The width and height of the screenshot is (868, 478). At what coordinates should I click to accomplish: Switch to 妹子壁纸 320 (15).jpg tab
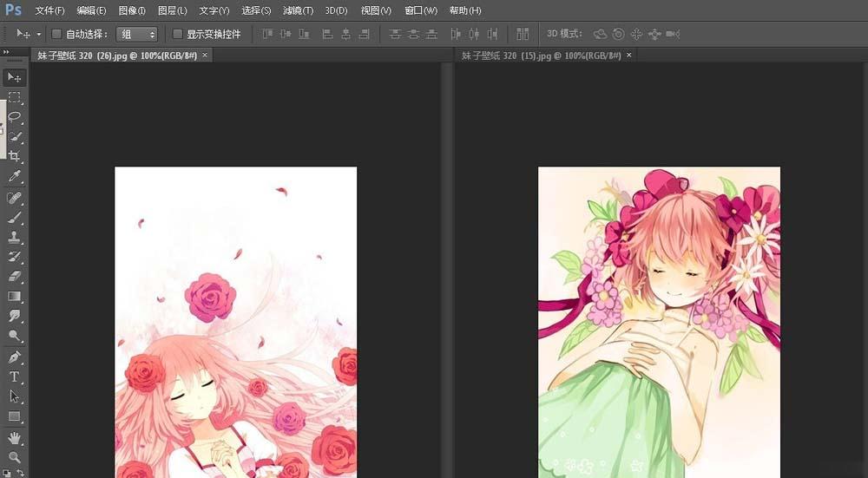541,55
